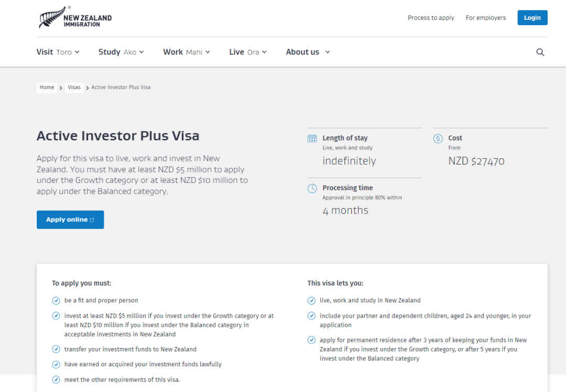Viewport: 566px width, 392px height.
Task: Click the external link icon on Apply online
Action: point(92,220)
